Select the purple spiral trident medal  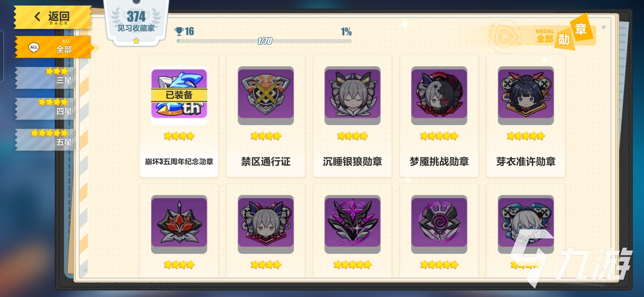(439, 224)
